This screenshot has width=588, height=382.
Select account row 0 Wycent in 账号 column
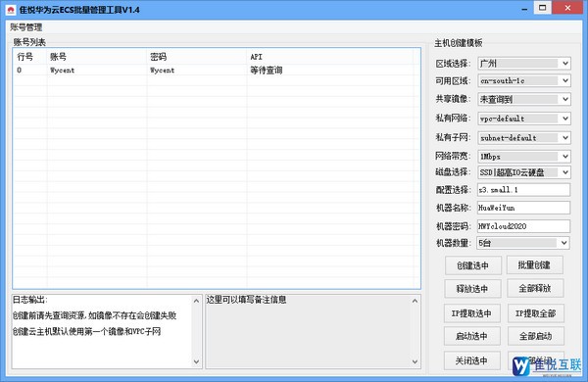[x=63, y=71]
